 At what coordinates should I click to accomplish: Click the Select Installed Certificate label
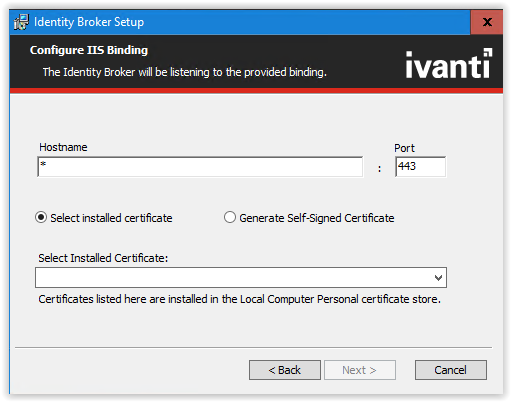103,258
